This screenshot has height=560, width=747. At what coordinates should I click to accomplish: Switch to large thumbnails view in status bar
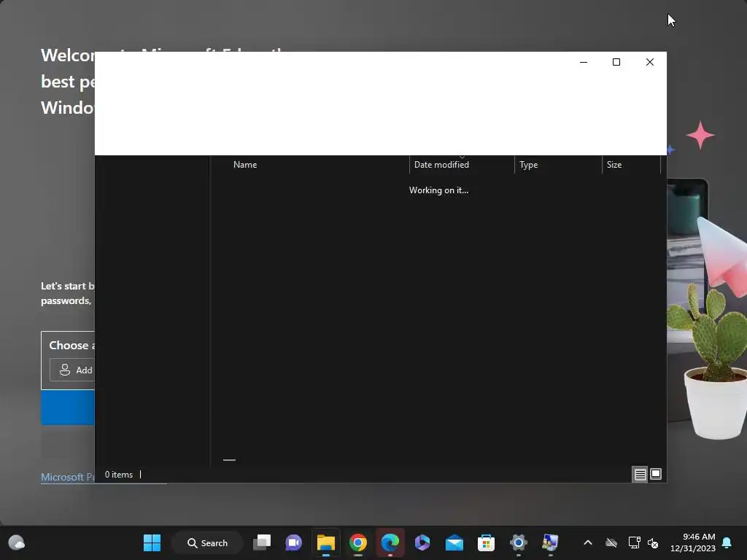point(656,474)
